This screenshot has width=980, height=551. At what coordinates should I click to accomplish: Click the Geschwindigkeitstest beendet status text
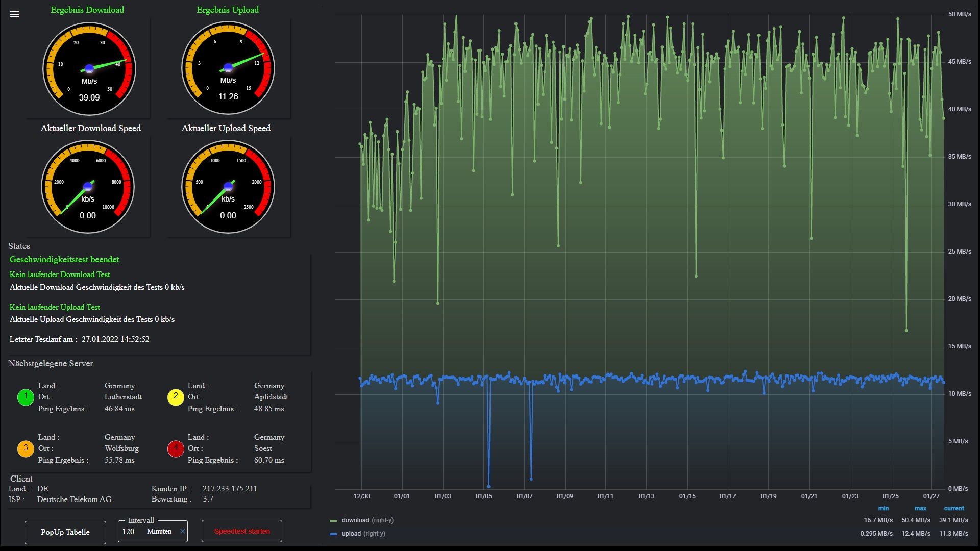[64, 259]
